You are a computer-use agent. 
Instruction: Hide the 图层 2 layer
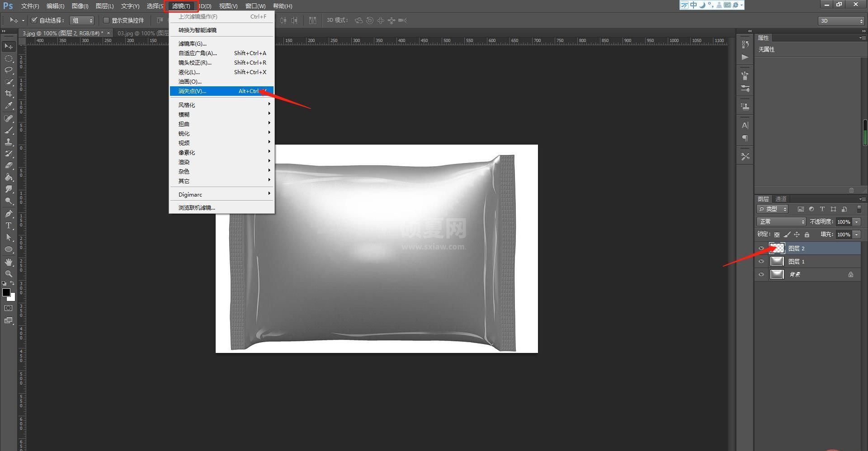(761, 248)
